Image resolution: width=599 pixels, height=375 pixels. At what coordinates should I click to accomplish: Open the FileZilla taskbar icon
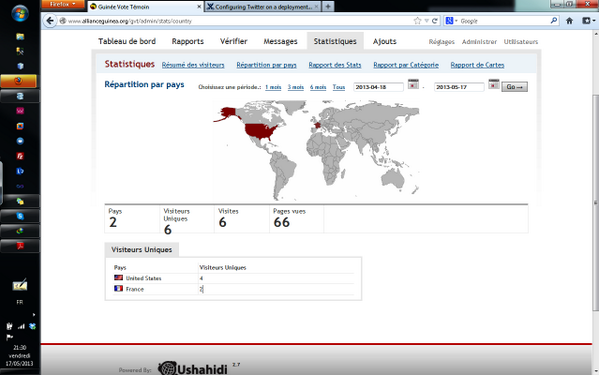20,156
